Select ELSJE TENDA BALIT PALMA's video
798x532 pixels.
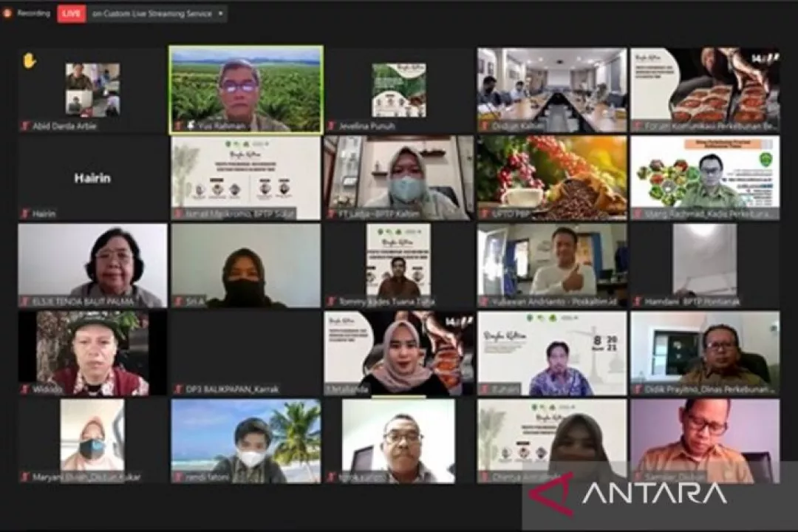coord(92,266)
